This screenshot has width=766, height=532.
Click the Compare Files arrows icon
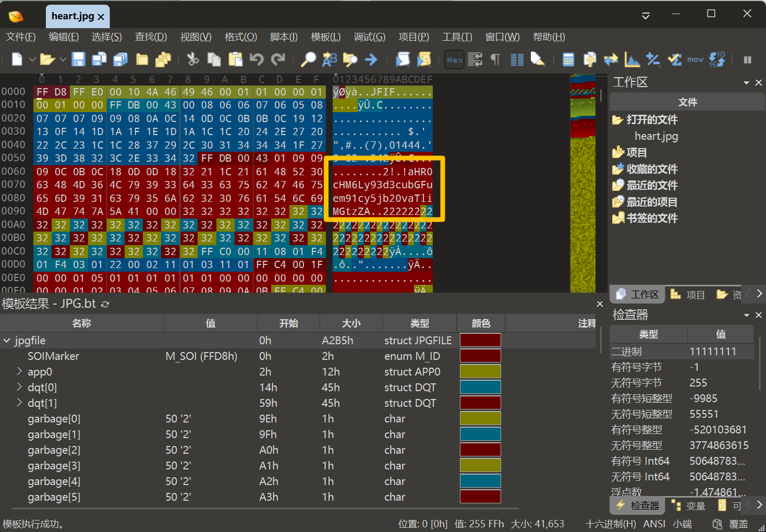click(x=611, y=59)
